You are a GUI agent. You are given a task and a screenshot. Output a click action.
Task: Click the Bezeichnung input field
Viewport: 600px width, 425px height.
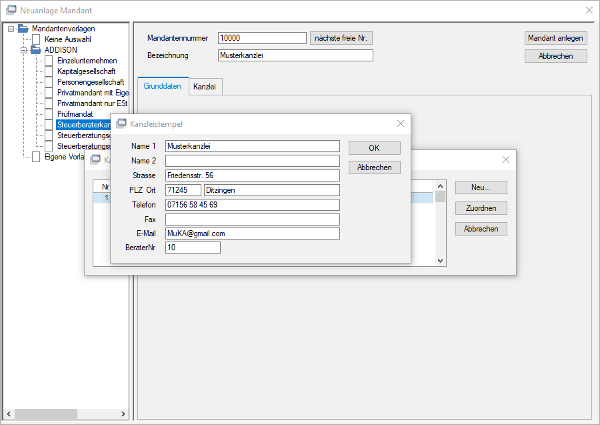point(295,55)
